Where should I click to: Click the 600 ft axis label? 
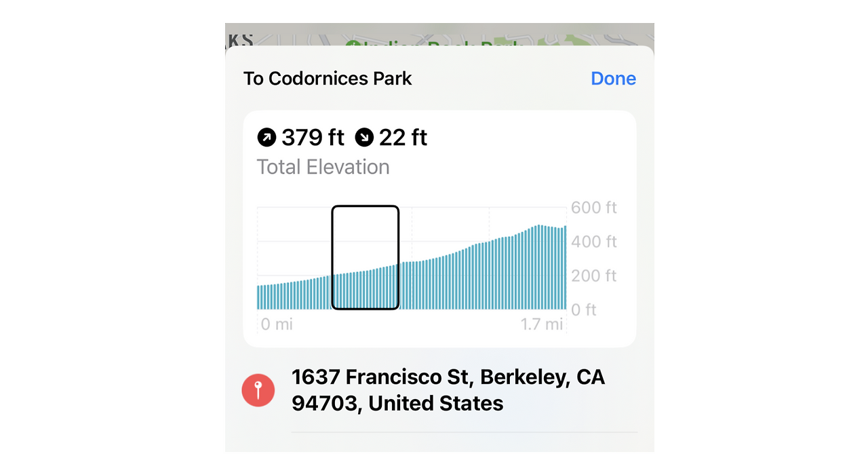point(593,208)
